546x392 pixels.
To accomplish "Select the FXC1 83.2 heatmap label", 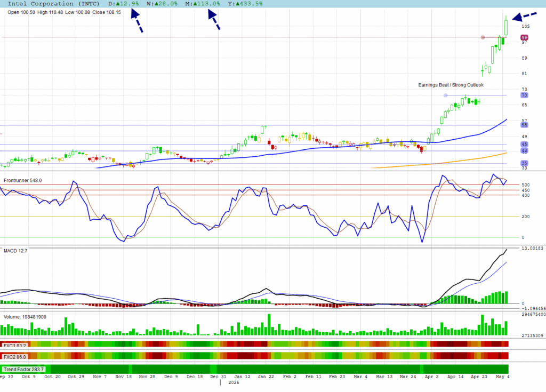I will pyautogui.click(x=14, y=345).
